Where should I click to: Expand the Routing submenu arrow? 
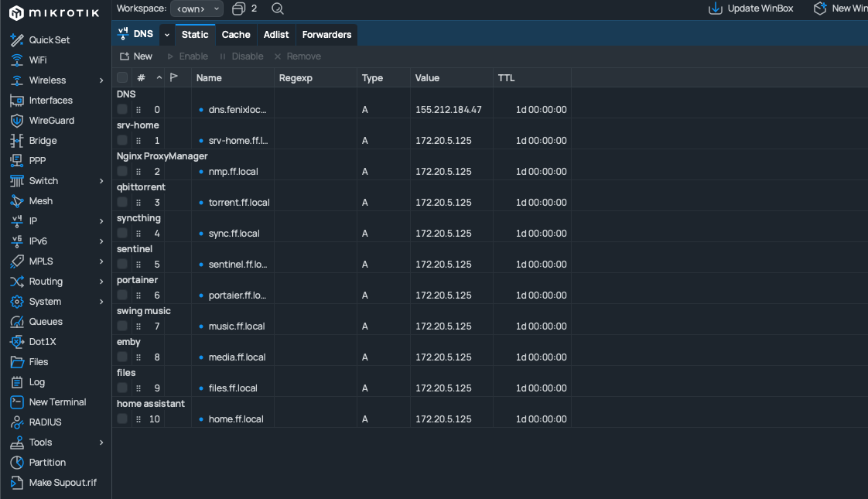pos(101,282)
